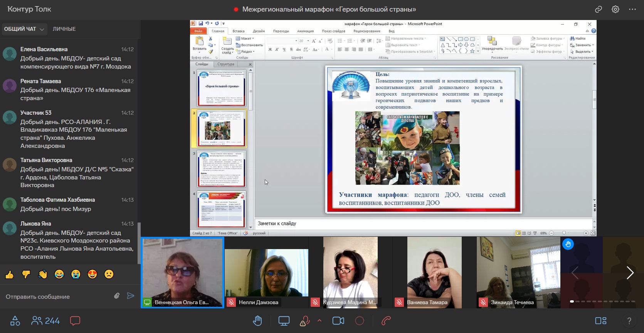Send sad face emoji reaction
This screenshot has width=644, height=333.
109,274
